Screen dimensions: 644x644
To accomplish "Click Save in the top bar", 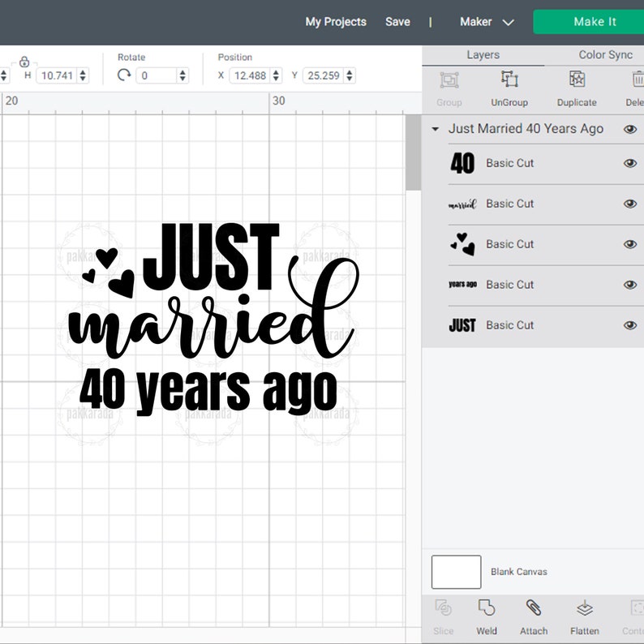I will [397, 22].
